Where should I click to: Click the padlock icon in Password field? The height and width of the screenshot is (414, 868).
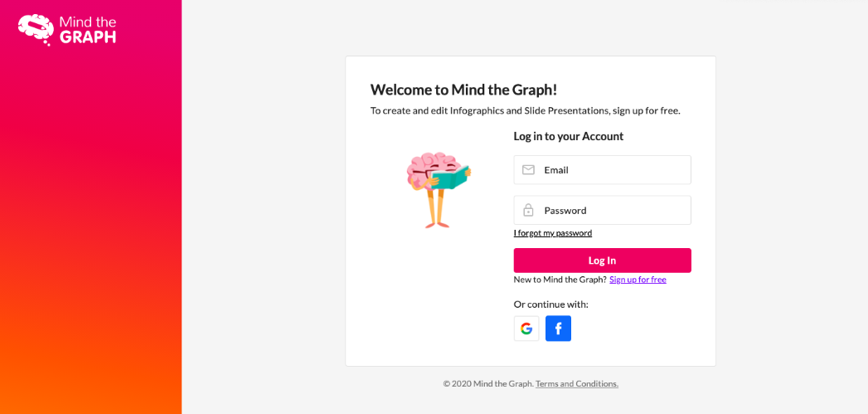point(529,210)
